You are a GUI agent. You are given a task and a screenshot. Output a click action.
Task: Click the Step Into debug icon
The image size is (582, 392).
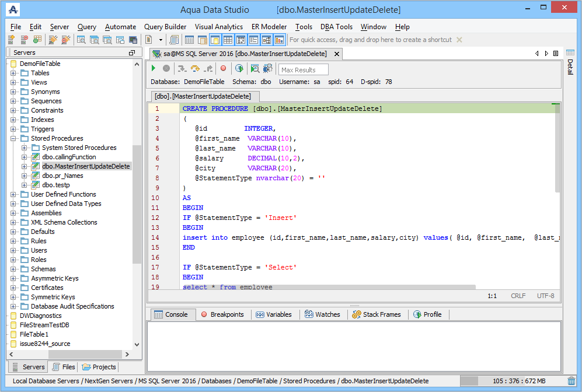click(x=182, y=69)
